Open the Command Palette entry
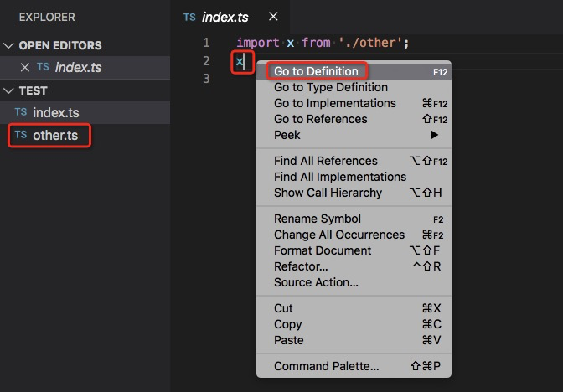 (326, 366)
